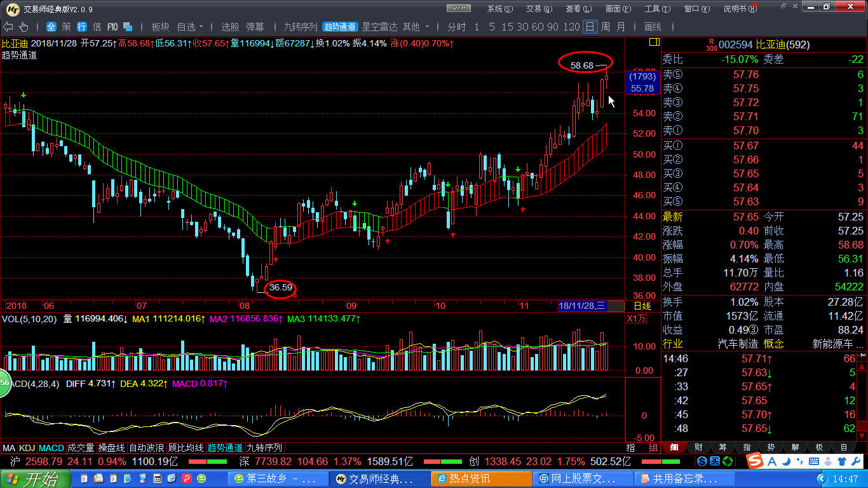Click the blue dollar sign status icon
868x488 pixels.
point(702,461)
